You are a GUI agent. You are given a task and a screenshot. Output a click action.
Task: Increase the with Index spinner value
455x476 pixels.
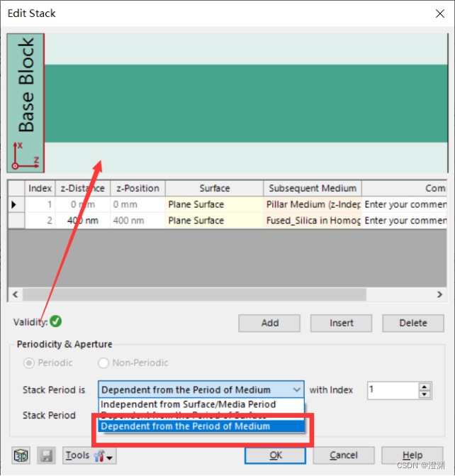(425, 387)
